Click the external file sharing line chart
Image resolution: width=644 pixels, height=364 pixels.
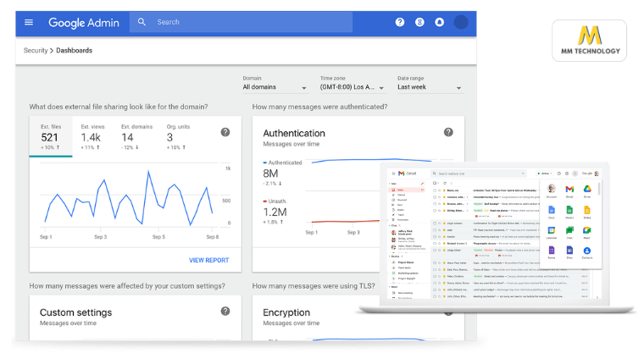pyautogui.click(x=128, y=198)
